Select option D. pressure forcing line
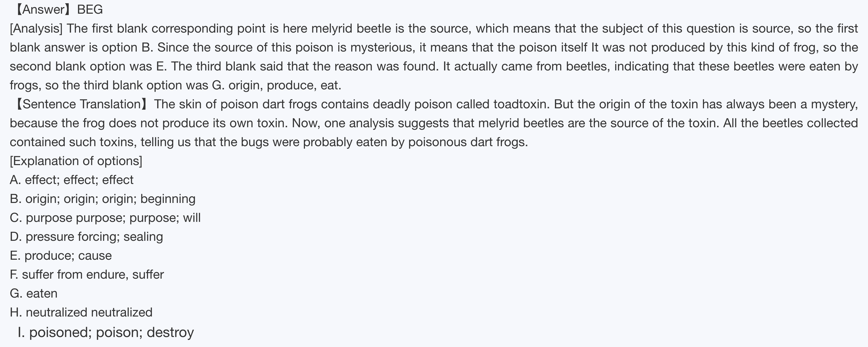 86,237
